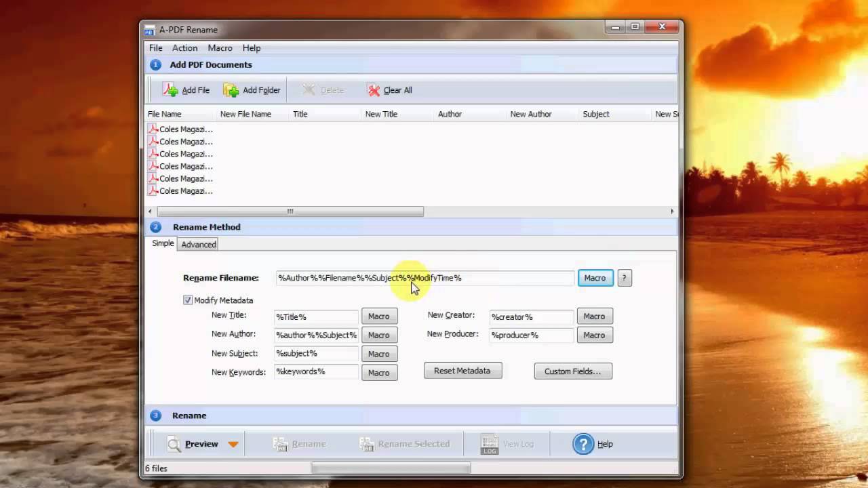This screenshot has height=488, width=868.
Task: Click Macro button for New Title
Action: [x=379, y=317]
